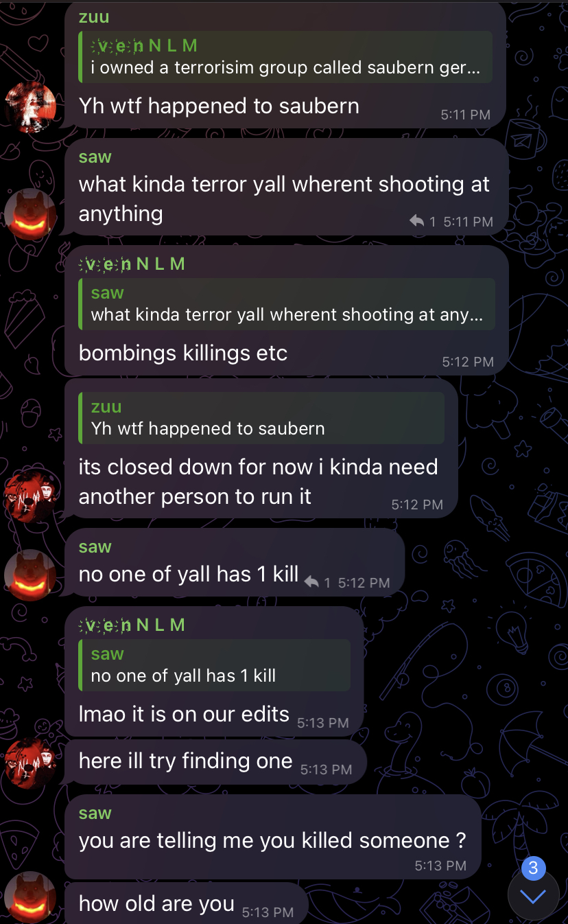568x924 pixels.
Task: Open saw's avatar beside 'what kinda terror' message
Action: [30, 214]
